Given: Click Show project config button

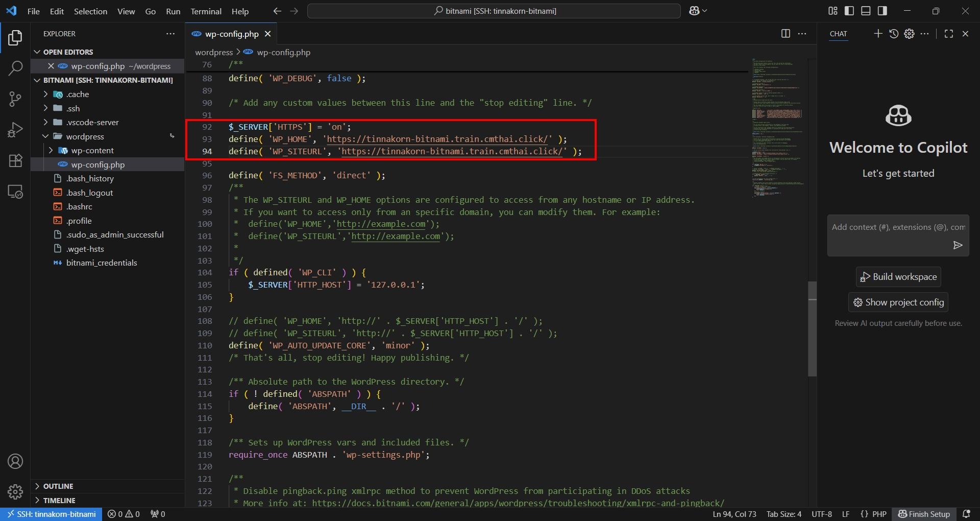Looking at the screenshot, I should tap(898, 302).
